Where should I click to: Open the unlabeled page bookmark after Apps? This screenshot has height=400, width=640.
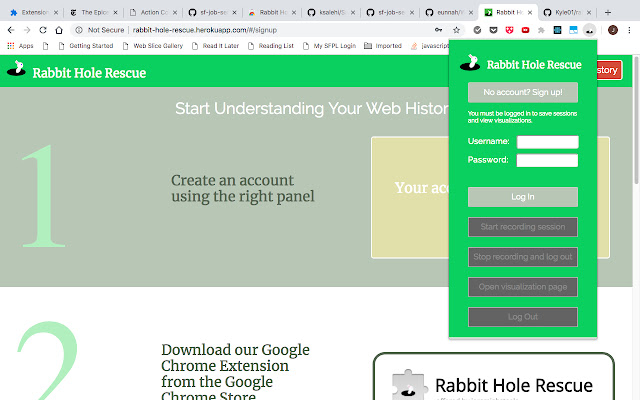[45, 46]
